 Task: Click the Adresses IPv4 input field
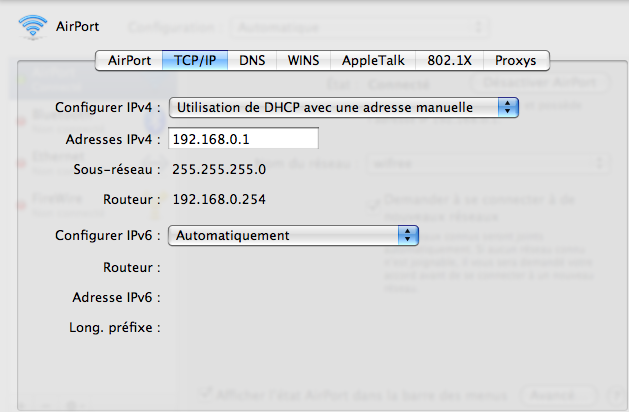(243, 139)
